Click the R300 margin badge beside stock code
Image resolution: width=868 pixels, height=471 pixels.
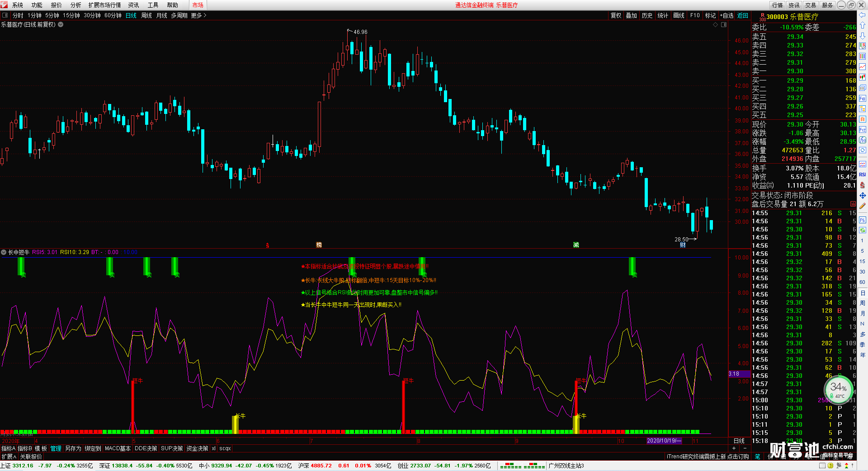click(x=762, y=17)
